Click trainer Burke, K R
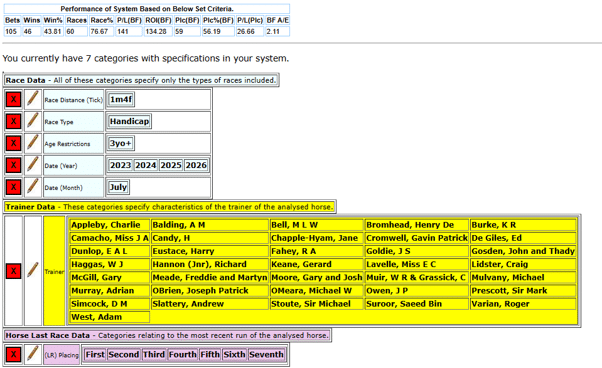602x368 pixels. [523, 225]
